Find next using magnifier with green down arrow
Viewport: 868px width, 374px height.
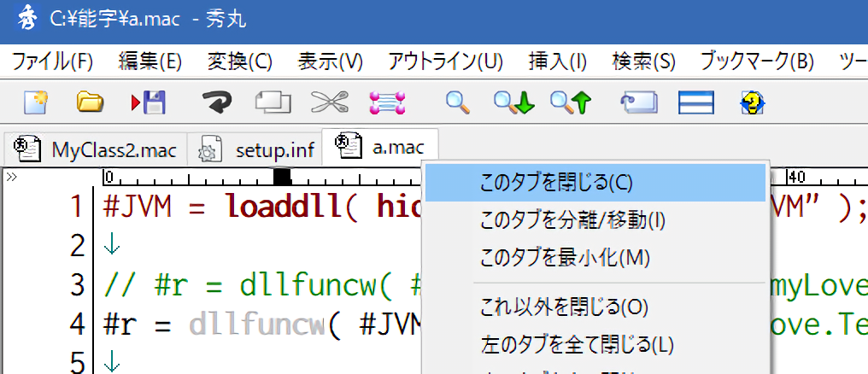(x=513, y=103)
